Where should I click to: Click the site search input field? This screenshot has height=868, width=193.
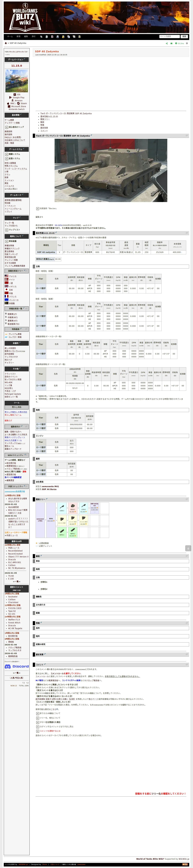click(x=169, y=36)
